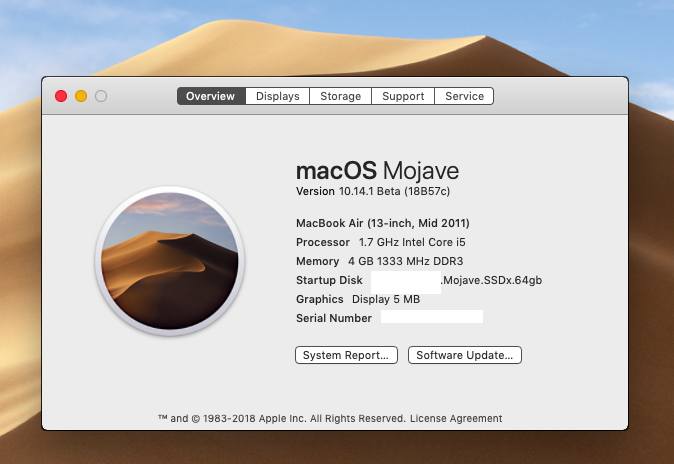Click the Memory label
Image resolution: width=674 pixels, height=464 pixels.
(x=318, y=261)
